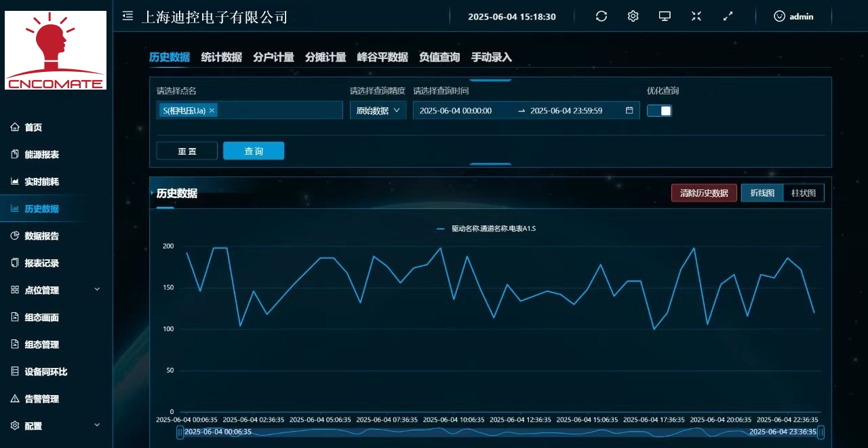Select 折线图 chart mode

(762, 193)
